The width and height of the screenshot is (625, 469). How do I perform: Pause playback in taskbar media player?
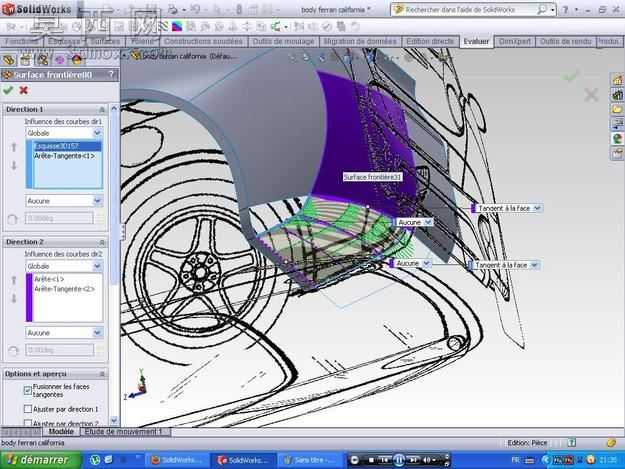(399, 460)
